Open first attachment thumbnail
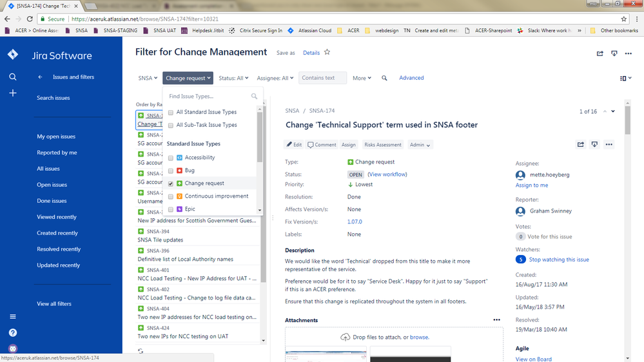 click(x=326, y=356)
